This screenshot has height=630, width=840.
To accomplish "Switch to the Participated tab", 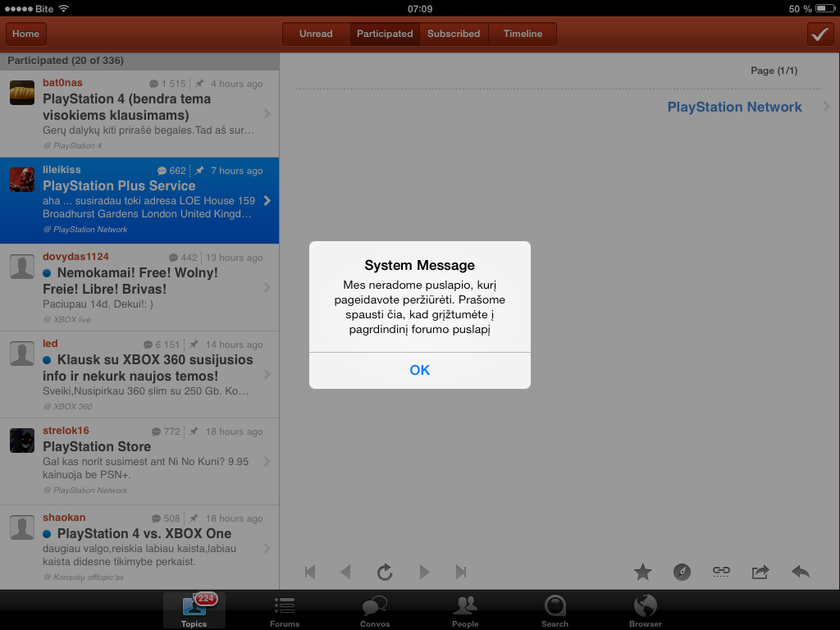I will (385, 34).
